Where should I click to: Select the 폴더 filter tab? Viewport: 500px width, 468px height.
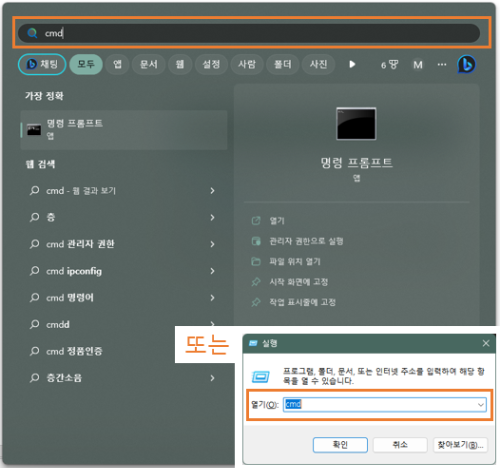tap(283, 64)
